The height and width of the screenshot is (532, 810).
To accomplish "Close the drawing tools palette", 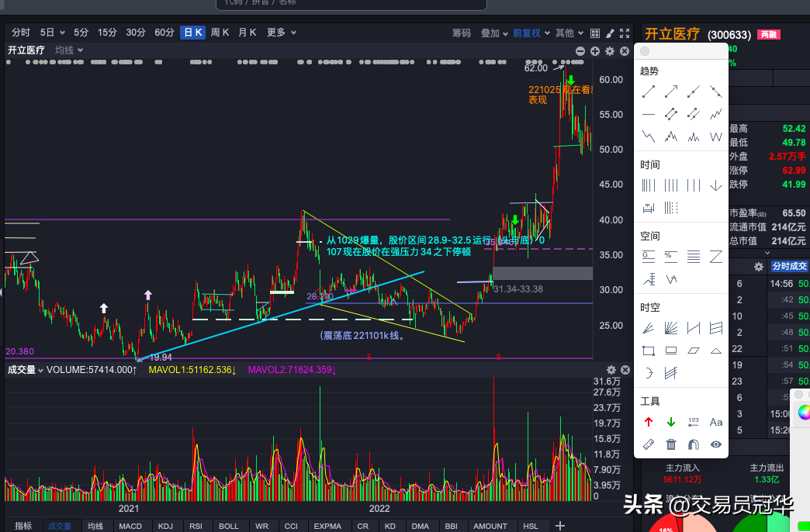I will [645, 51].
